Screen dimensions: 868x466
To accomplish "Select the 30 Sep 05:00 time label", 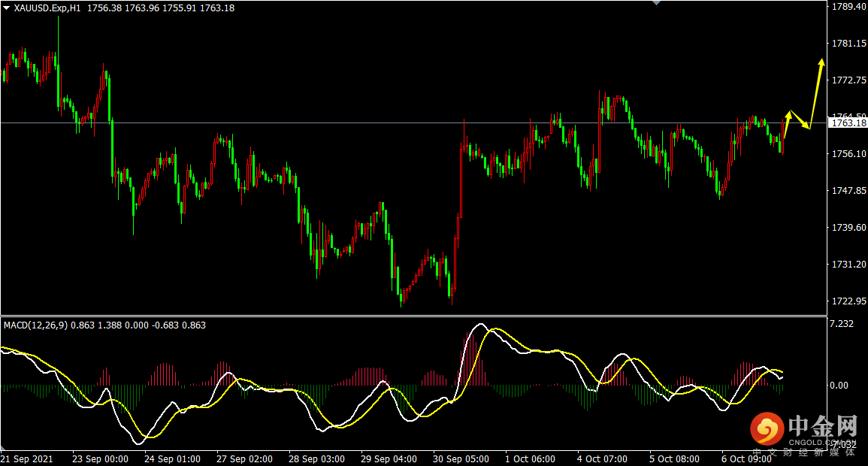I will 461,458.
